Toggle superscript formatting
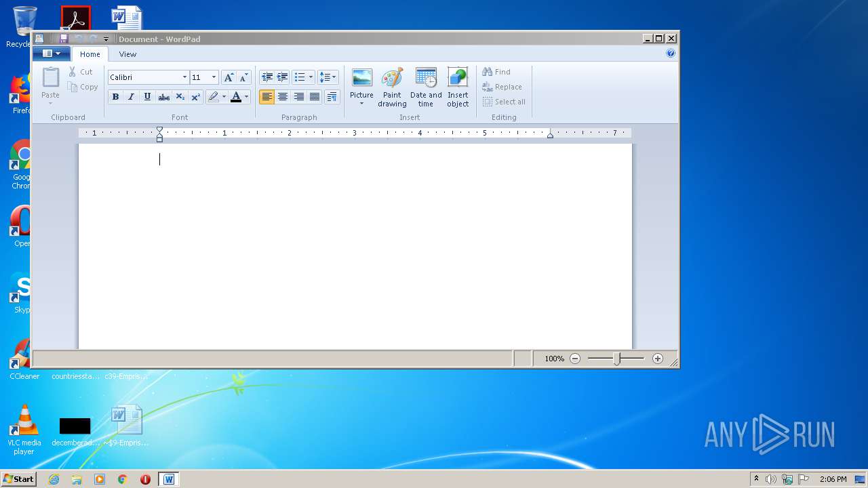This screenshot has width=868, height=488. [x=195, y=97]
